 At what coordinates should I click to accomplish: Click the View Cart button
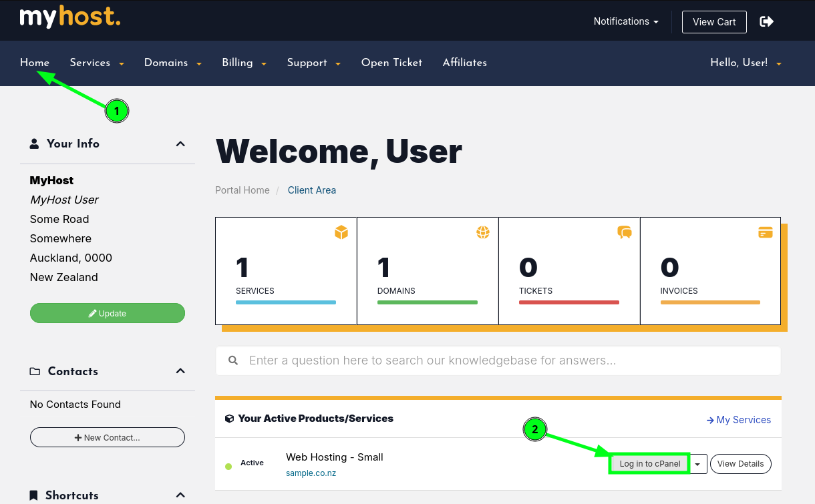(714, 21)
